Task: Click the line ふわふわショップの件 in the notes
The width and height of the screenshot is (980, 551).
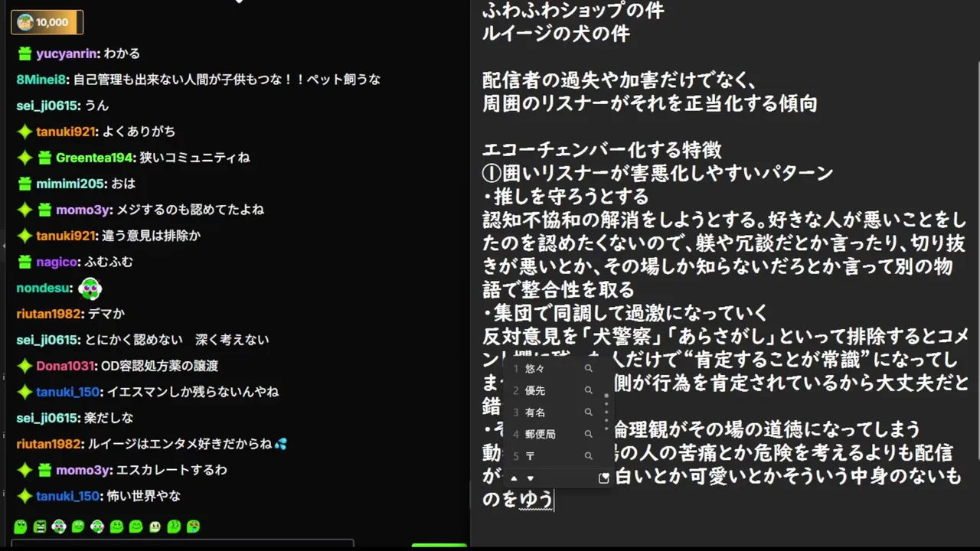Action: [573, 11]
